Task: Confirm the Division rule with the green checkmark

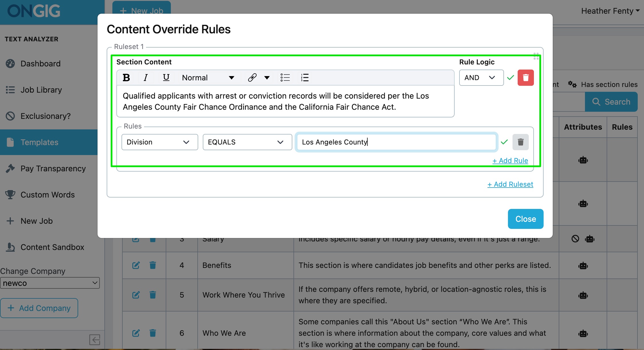Action: pyautogui.click(x=504, y=142)
